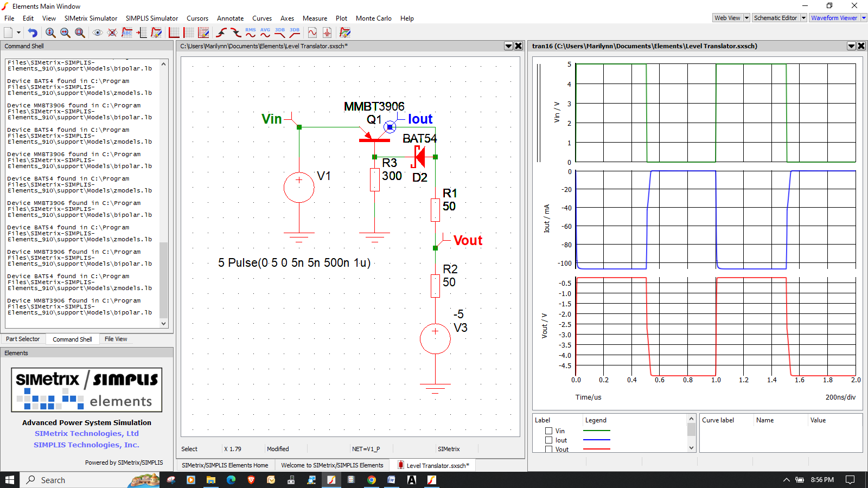Screen dimensions: 868x488
Task: Toggle the Vout curve checkbox
Action: tap(548, 449)
